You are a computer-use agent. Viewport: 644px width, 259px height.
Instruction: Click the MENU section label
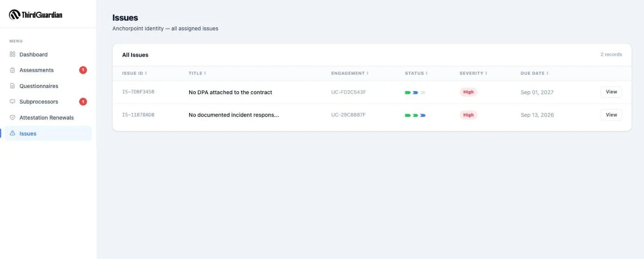click(16, 41)
